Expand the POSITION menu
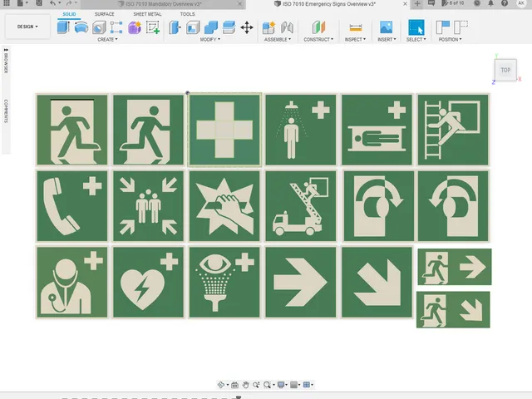This screenshot has width=532, height=399. click(451, 39)
